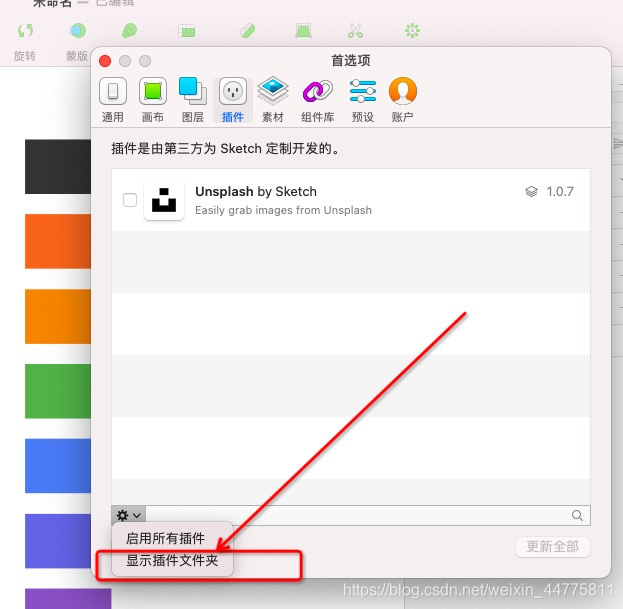
Task: Select the purple color block at canvas bottom
Action: click(68, 599)
